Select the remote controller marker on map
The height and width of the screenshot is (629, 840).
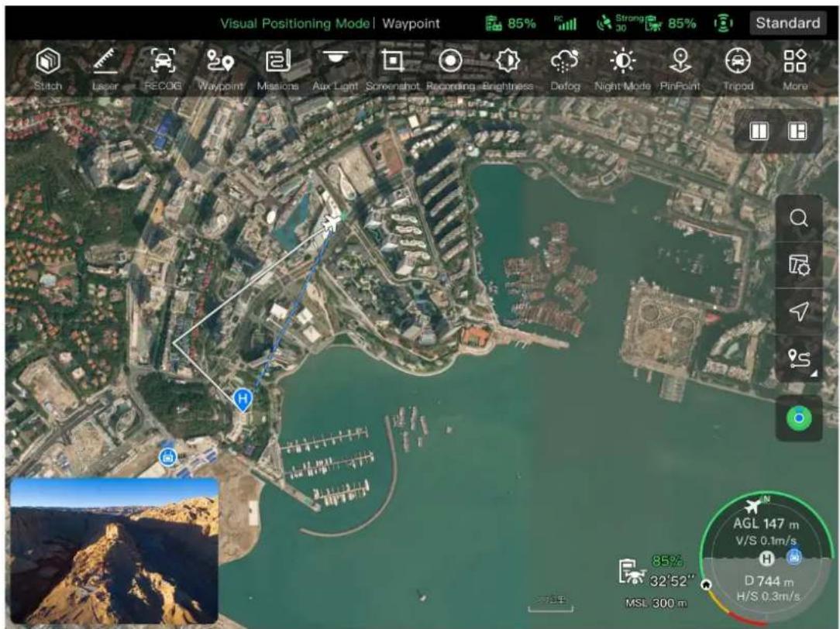coord(168,456)
